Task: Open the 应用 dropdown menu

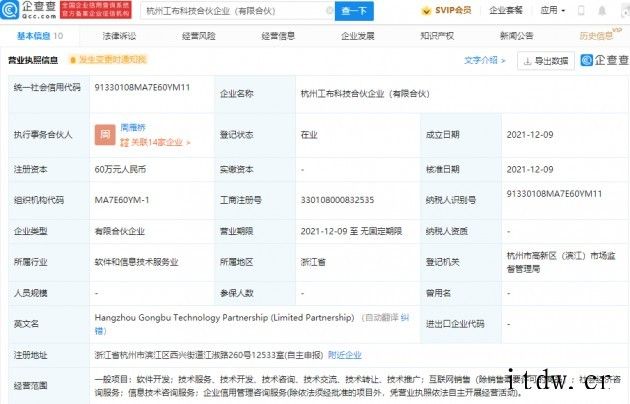Action: tap(552, 10)
